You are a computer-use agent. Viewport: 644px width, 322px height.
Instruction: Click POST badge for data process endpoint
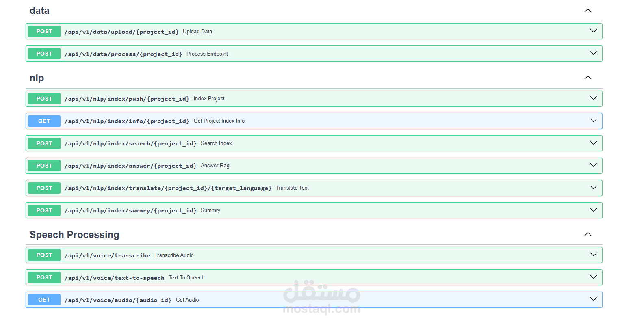(44, 54)
